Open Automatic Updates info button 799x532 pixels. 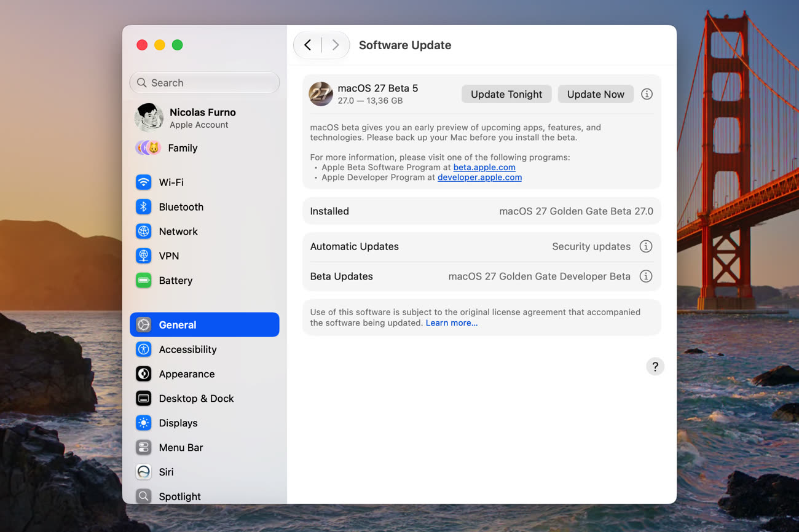click(645, 246)
